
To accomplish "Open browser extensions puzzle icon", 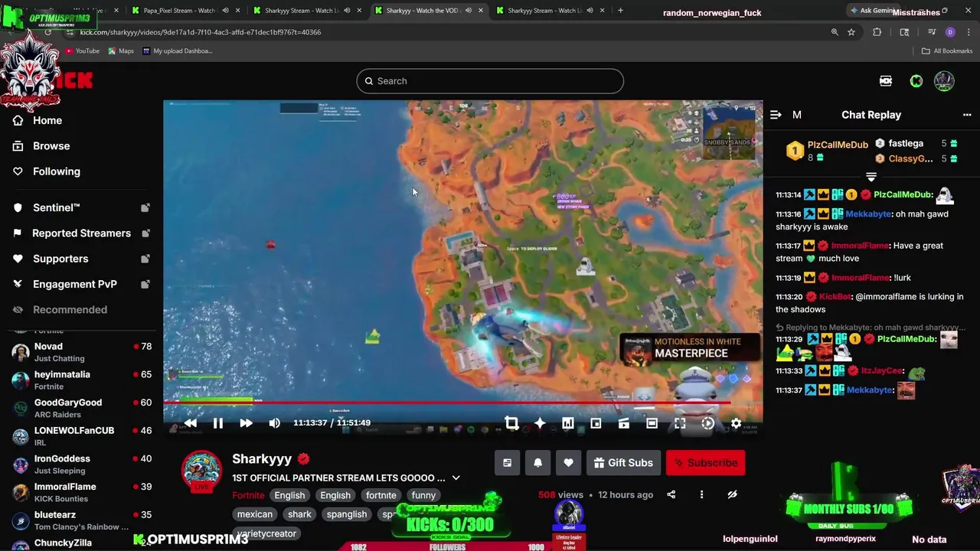I will point(877,32).
